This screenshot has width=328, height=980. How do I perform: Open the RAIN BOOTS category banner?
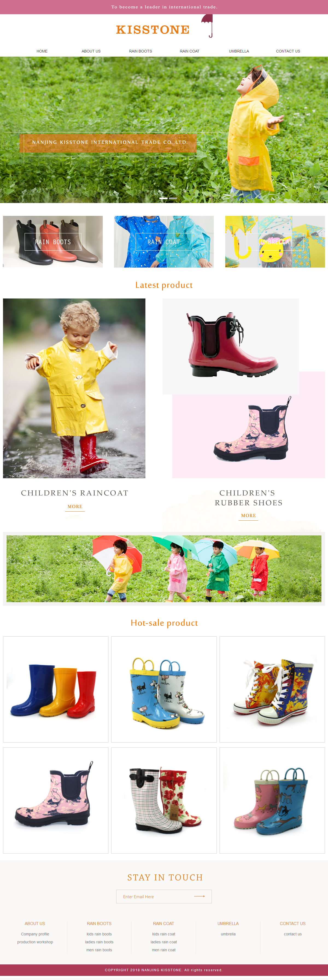coord(53,242)
